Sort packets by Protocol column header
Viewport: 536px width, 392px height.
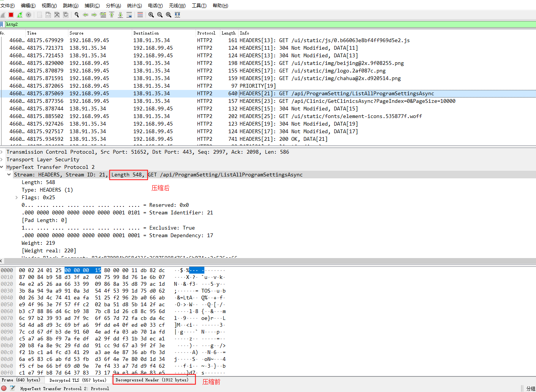coord(208,33)
